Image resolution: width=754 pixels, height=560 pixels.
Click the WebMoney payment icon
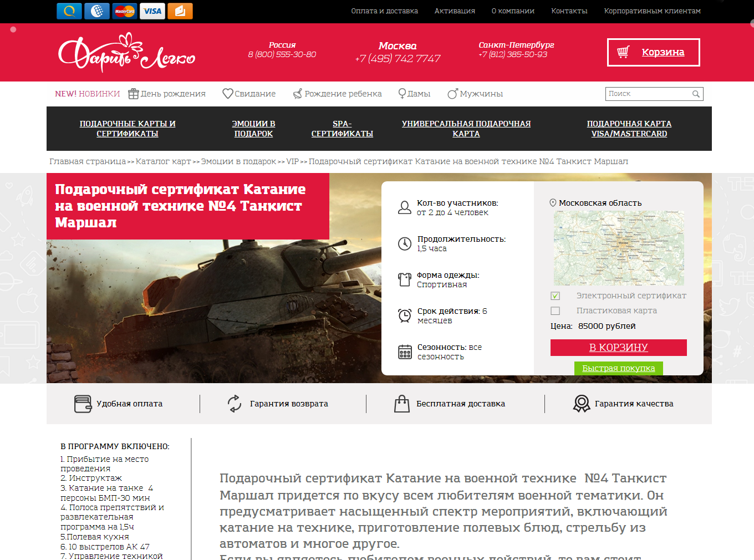(x=97, y=11)
